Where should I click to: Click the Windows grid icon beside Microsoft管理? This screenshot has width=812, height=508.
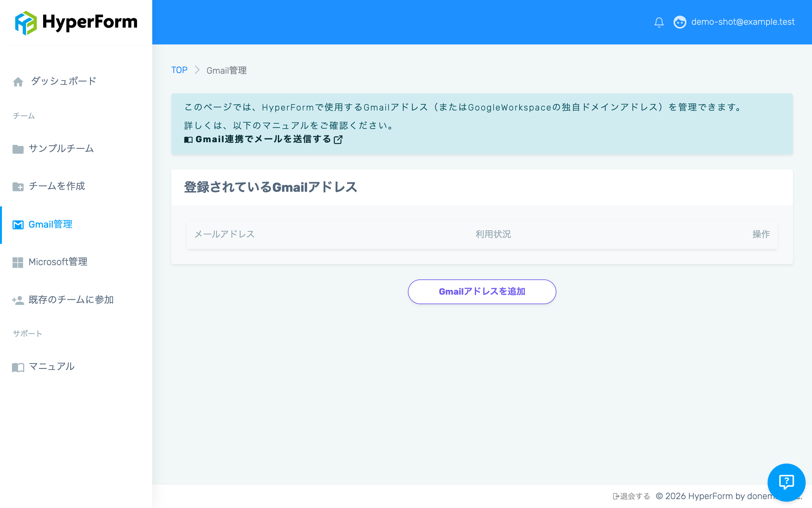click(18, 262)
